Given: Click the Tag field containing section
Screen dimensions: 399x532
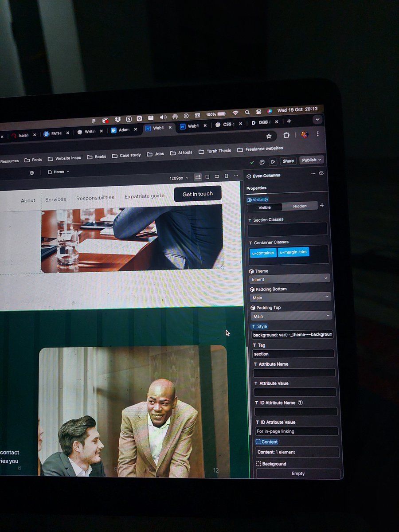Looking at the screenshot, I should (293, 354).
